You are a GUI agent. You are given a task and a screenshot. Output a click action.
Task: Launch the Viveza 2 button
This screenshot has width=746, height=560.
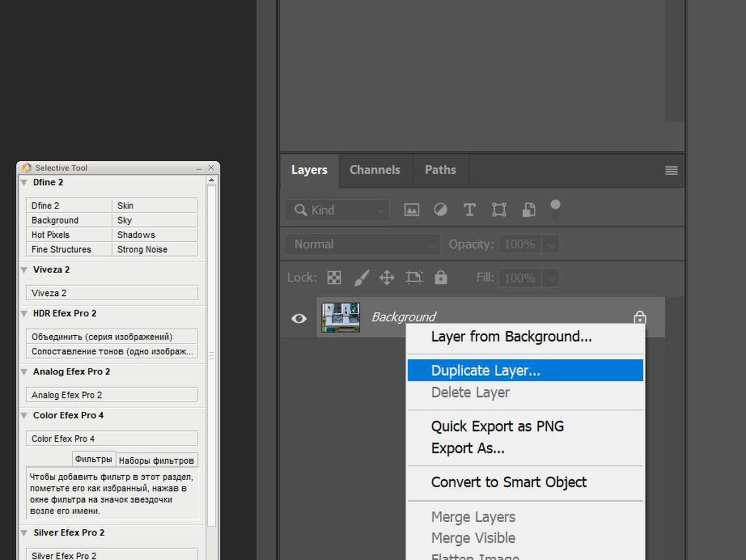[x=112, y=293]
